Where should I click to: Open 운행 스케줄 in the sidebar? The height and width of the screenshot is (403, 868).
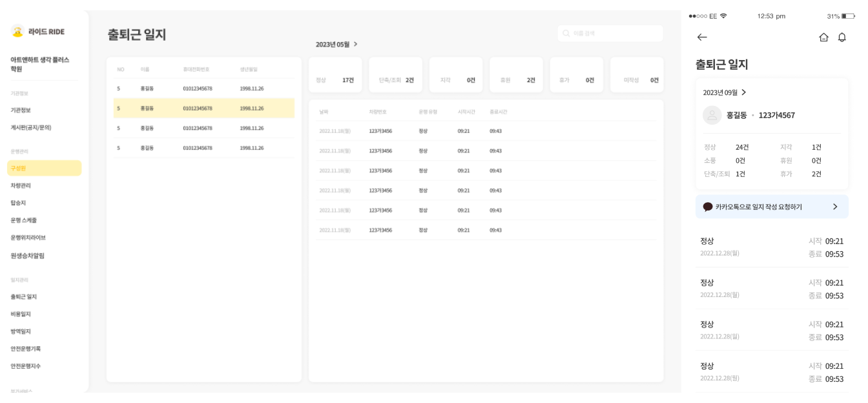[x=24, y=220]
